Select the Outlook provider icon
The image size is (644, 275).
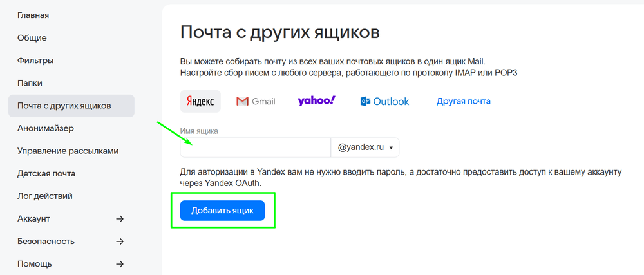(x=385, y=102)
